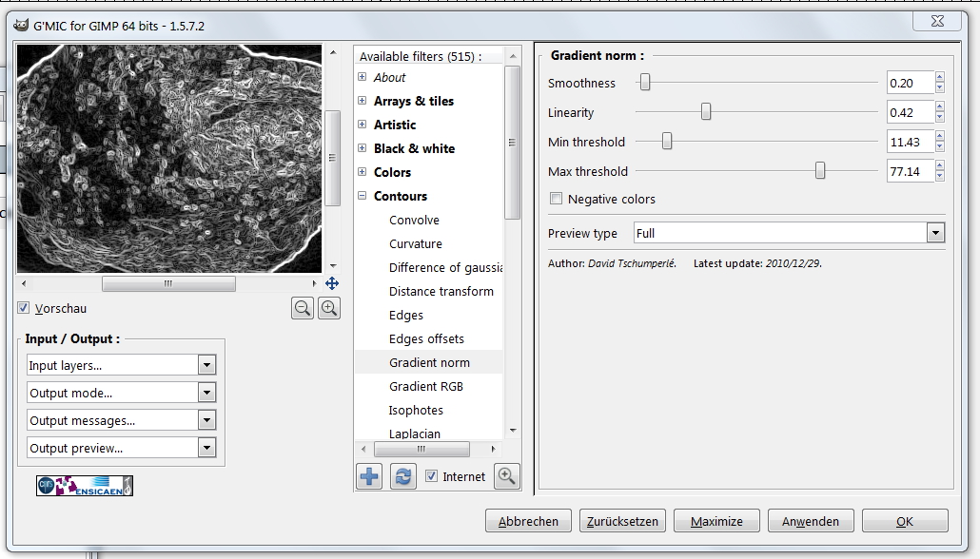
Task: Click the preview vertical scrollbar thumb
Action: [x=332, y=158]
